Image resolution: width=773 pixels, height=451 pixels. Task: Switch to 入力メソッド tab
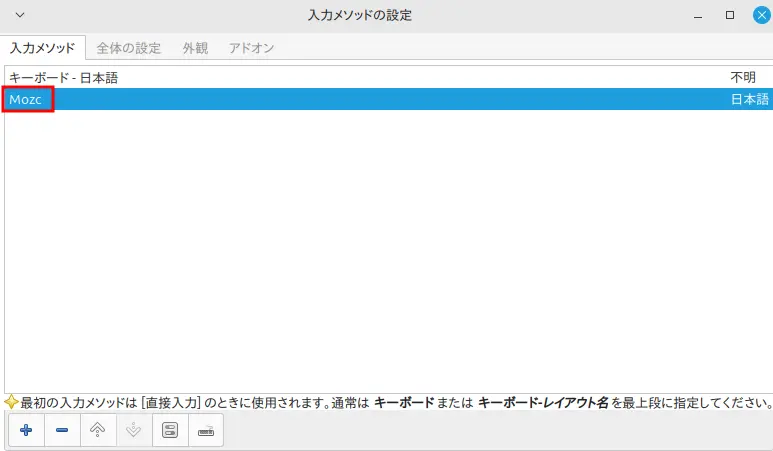click(42, 48)
